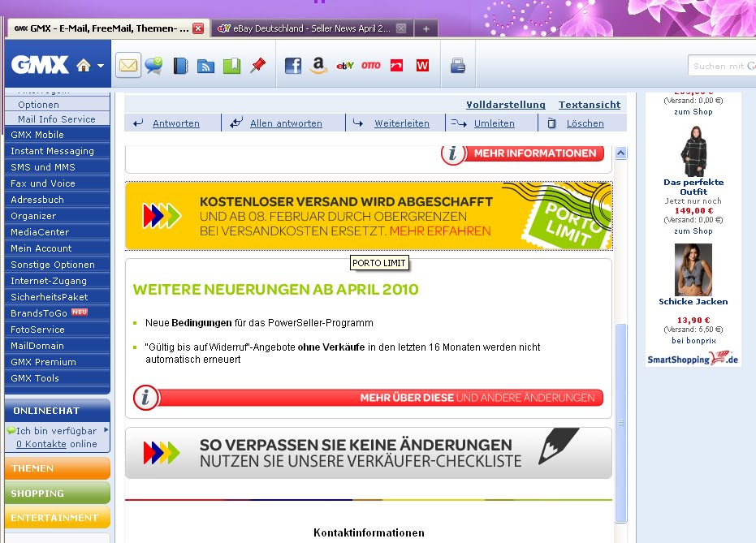Open the Textansicht text view link
The image size is (756, 543).
[590, 105]
